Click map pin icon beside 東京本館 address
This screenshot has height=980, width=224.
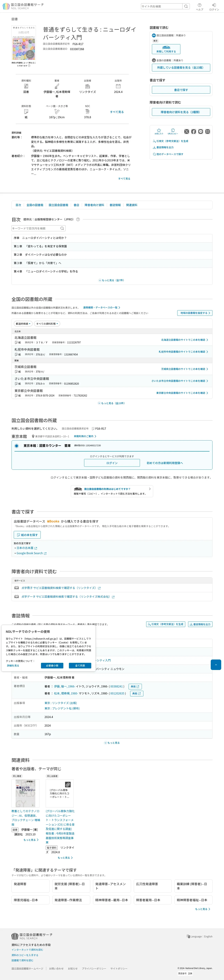coord(33,436)
